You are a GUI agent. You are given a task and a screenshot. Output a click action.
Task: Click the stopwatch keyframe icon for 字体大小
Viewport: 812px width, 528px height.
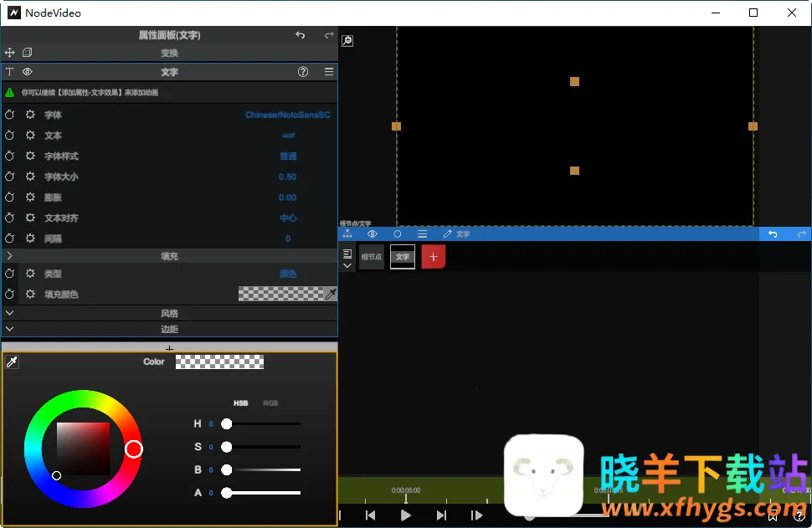(10, 177)
